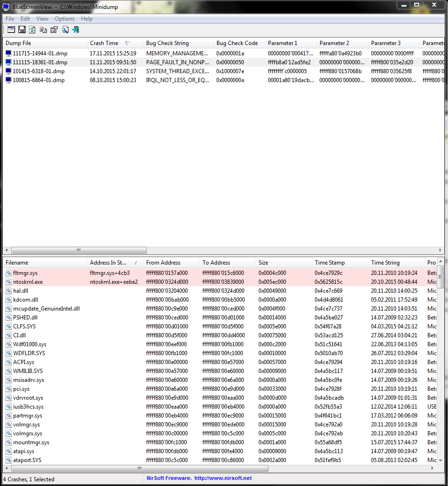Click the lower pane scroll right arrow

point(433,468)
